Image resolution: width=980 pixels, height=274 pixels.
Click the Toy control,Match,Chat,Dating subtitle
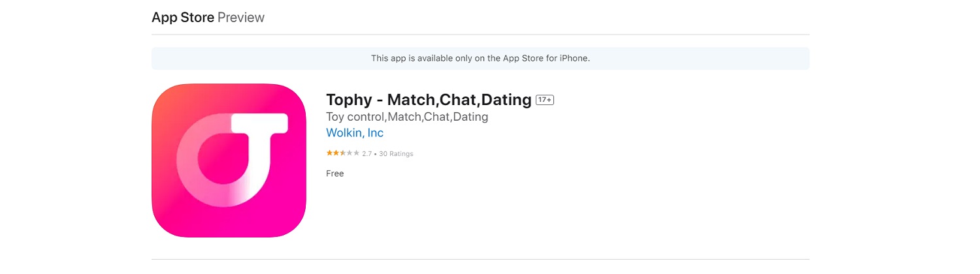click(407, 117)
